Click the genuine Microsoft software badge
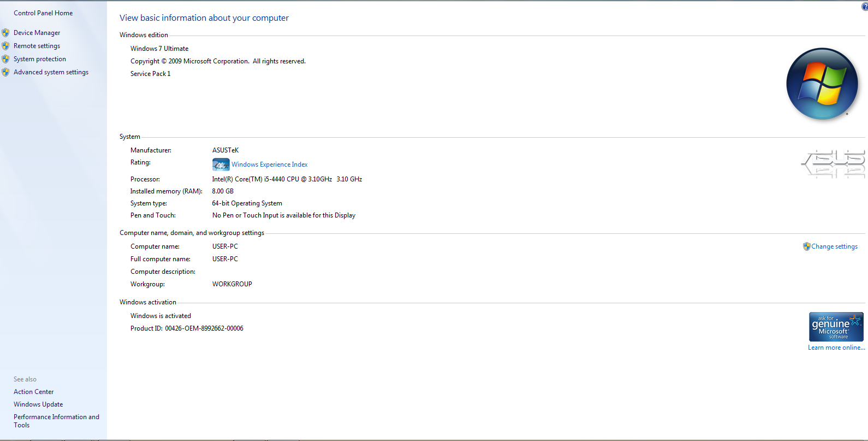The image size is (868, 441). pos(836,327)
